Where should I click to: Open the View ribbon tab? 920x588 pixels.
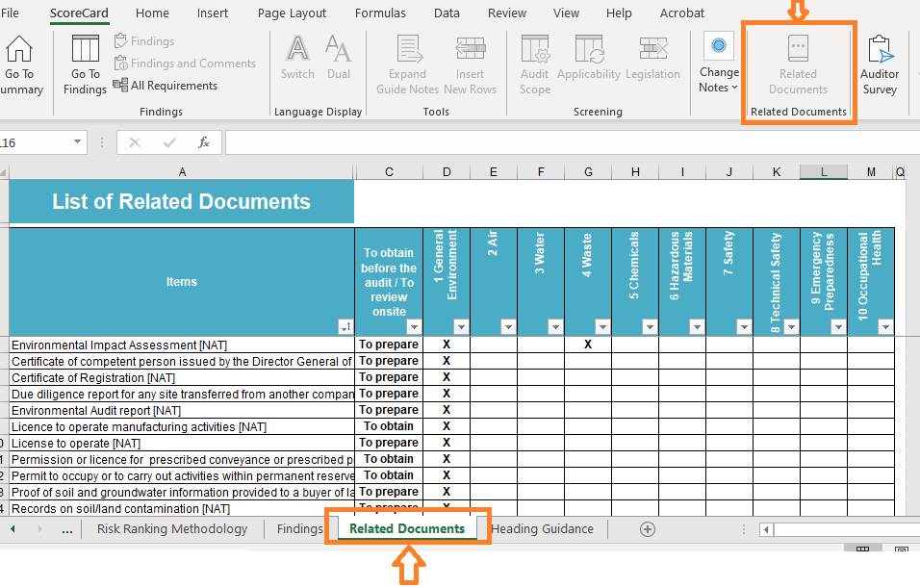566,13
